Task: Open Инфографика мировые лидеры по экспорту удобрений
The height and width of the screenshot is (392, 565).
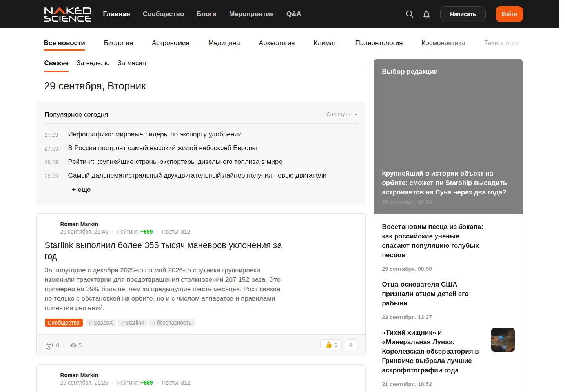Action: point(155,134)
